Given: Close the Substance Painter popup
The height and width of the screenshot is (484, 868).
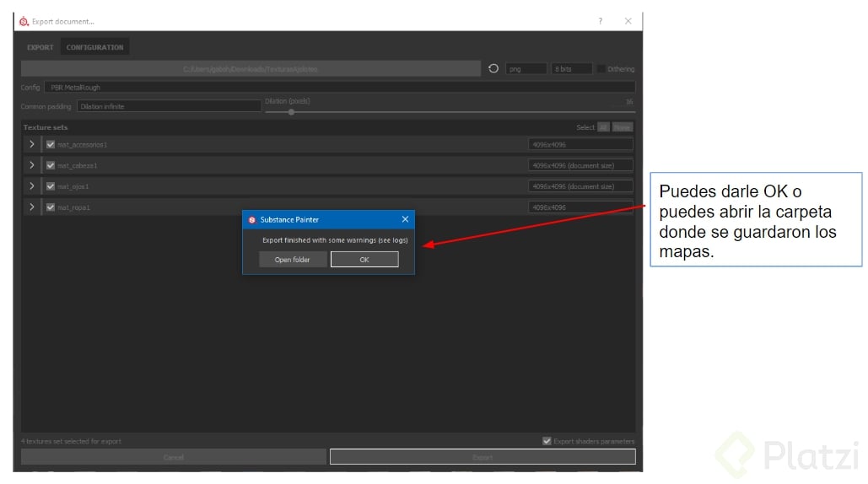Looking at the screenshot, I should pos(405,219).
